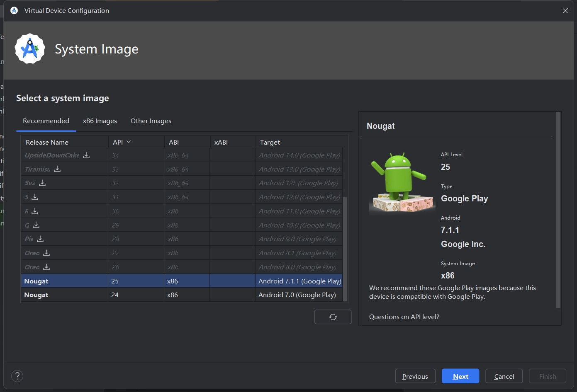
Task: Select the Android 8.1 (Google Play) target cell
Action: pyautogui.click(x=299, y=253)
